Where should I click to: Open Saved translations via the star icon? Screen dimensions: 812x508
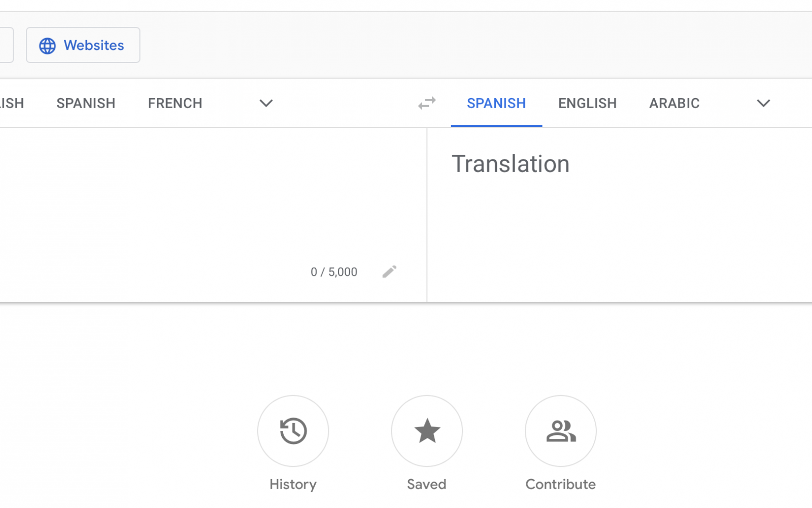[x=427, y=431]
